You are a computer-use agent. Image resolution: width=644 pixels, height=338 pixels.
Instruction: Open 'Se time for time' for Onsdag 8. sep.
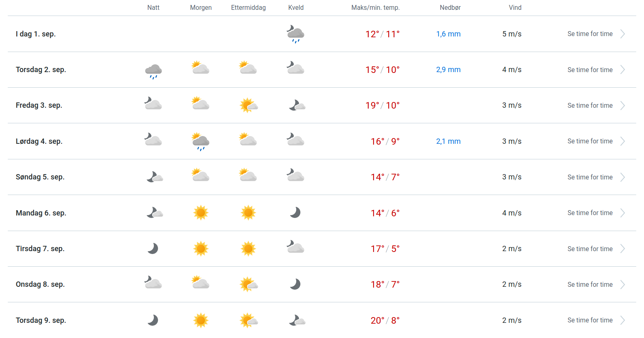coord(590,284)
